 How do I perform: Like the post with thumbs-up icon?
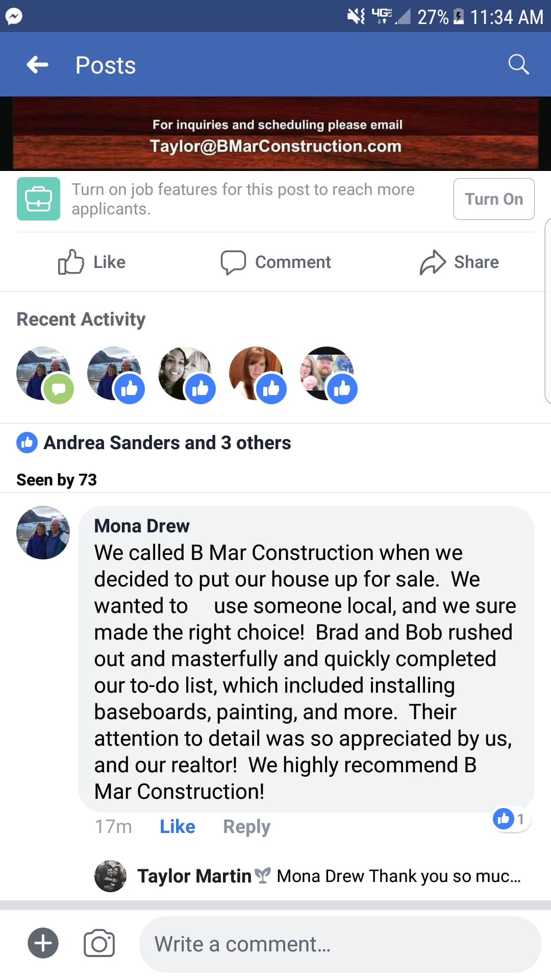[71, 262]
